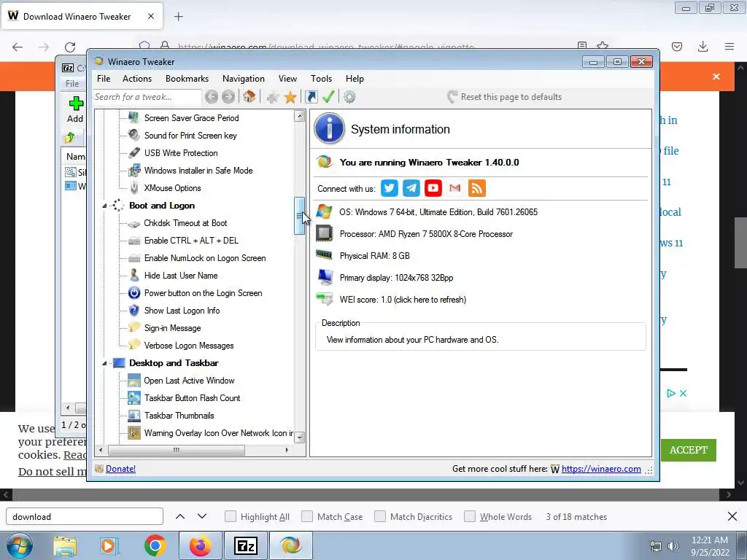Open the RSS feed icon under Connect with us
This screenshot has height=560, width=747.
coord(477,188)
